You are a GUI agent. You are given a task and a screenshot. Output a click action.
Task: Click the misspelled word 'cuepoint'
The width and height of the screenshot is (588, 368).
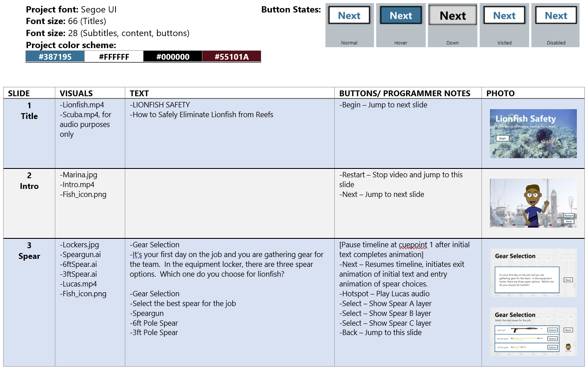click(413, 245)
